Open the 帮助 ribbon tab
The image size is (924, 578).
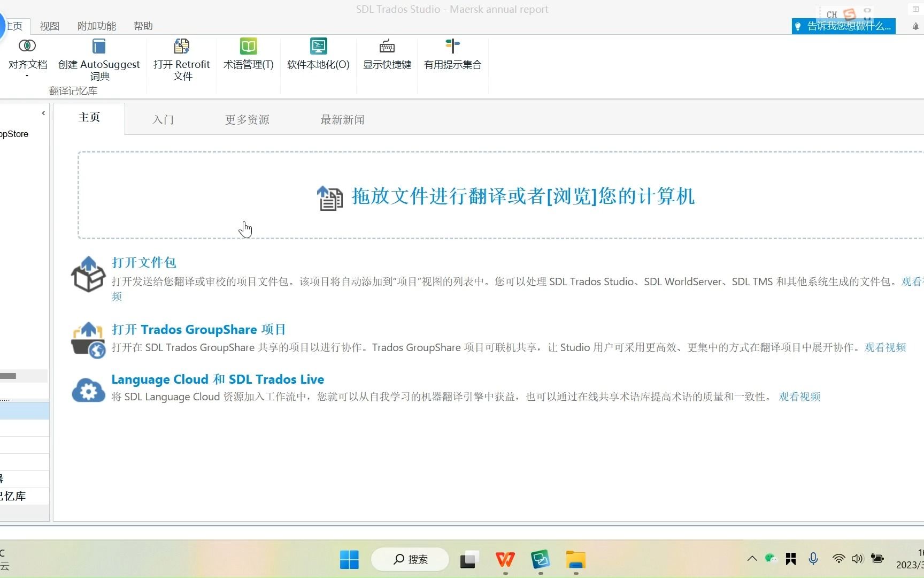[143, 26]
